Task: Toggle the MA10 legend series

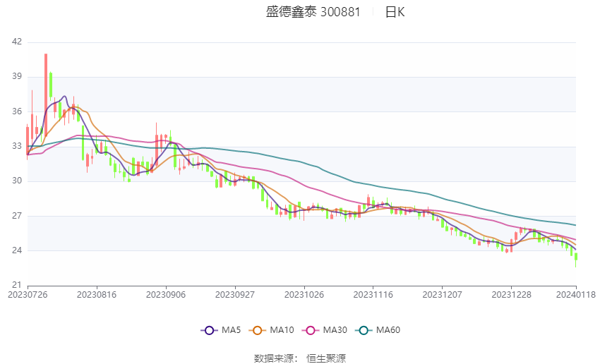Action: pos(271,330)
